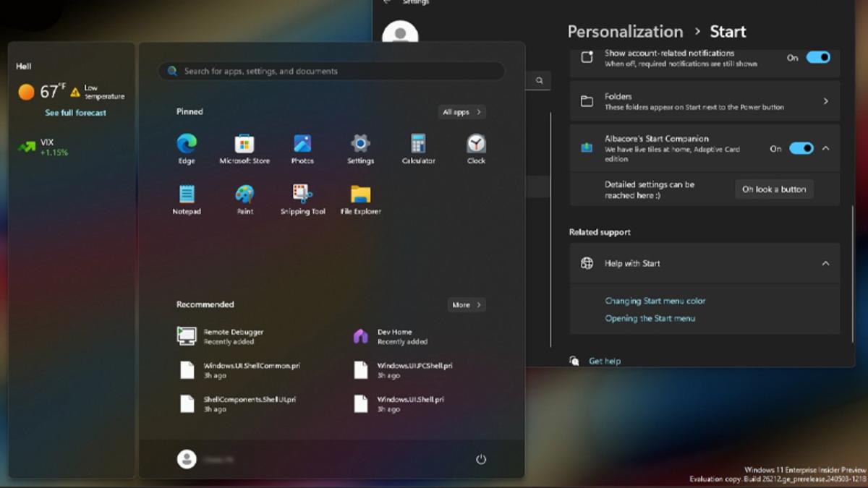Click See full forecast link
The width and height of the screenshot is (868, 488).
click(x=75, y=113)
